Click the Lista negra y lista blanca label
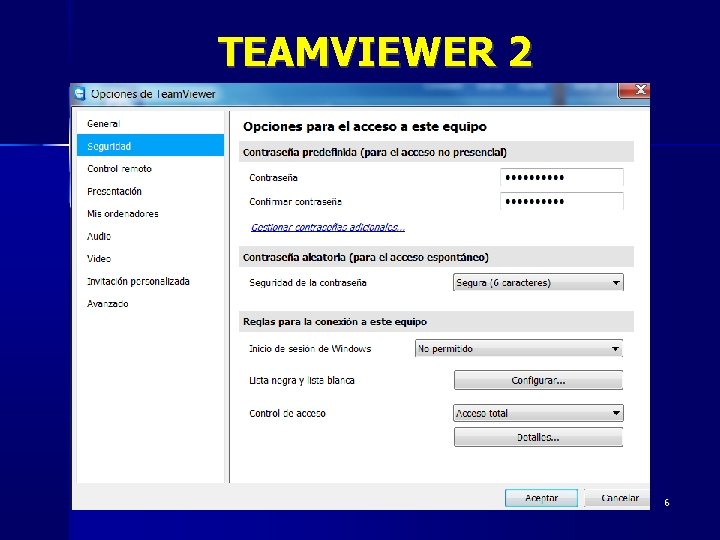 click(302, 380)
